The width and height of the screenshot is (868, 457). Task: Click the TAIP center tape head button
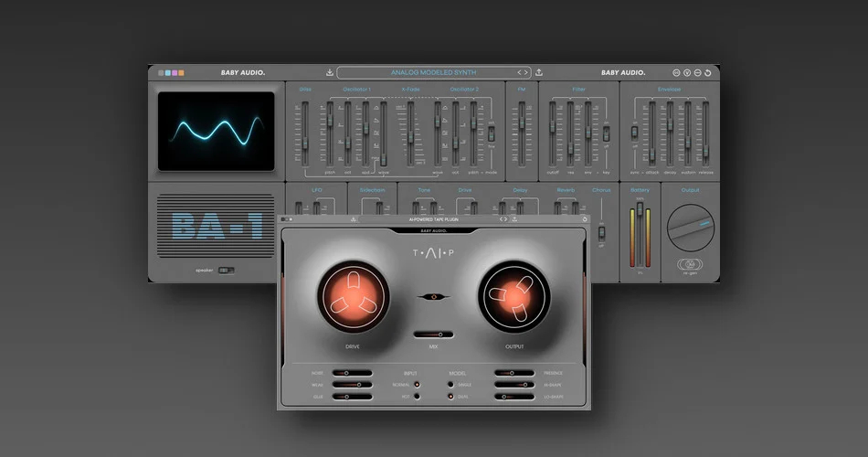click(x=433, y=297)
